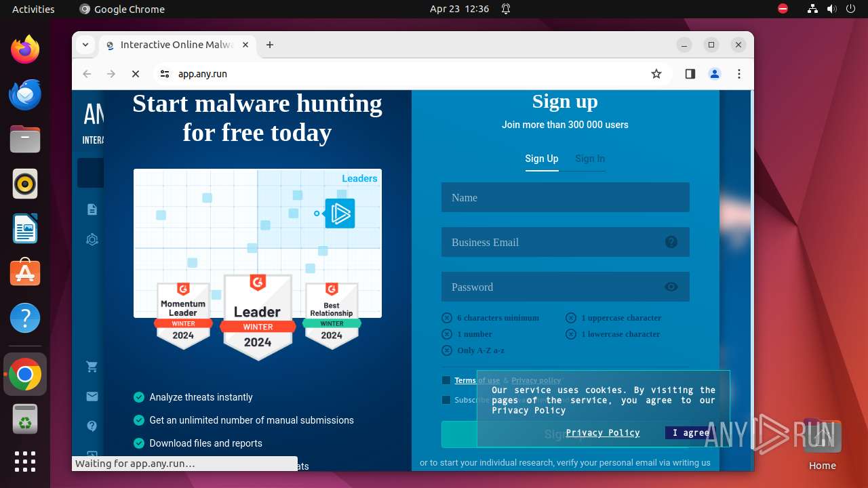This screenshot has height=488, width=868.
Task: Open Rhythmbox music player
Action: [x=25, y=184]
